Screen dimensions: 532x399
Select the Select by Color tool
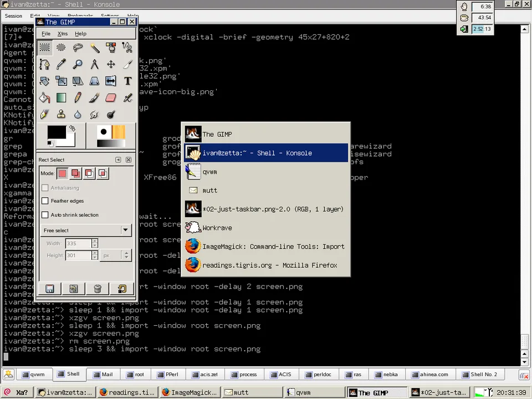111,48
